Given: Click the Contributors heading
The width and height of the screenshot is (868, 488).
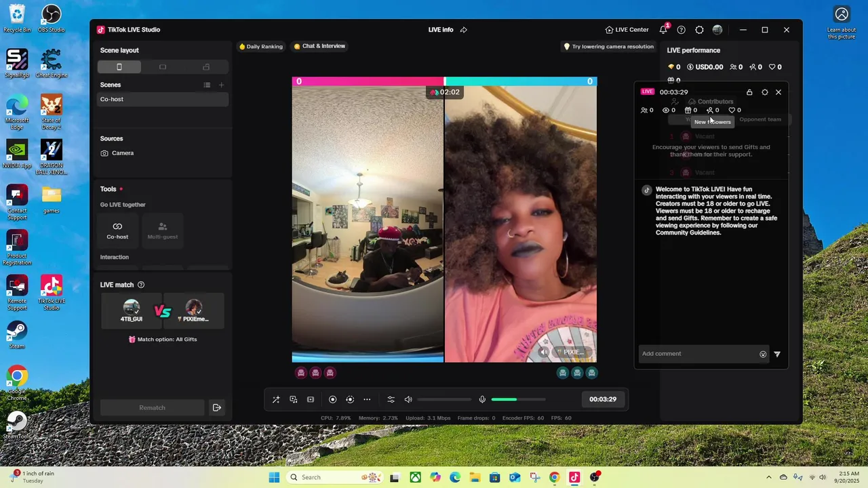Looking at the screenshot, I should coord(715,102).
